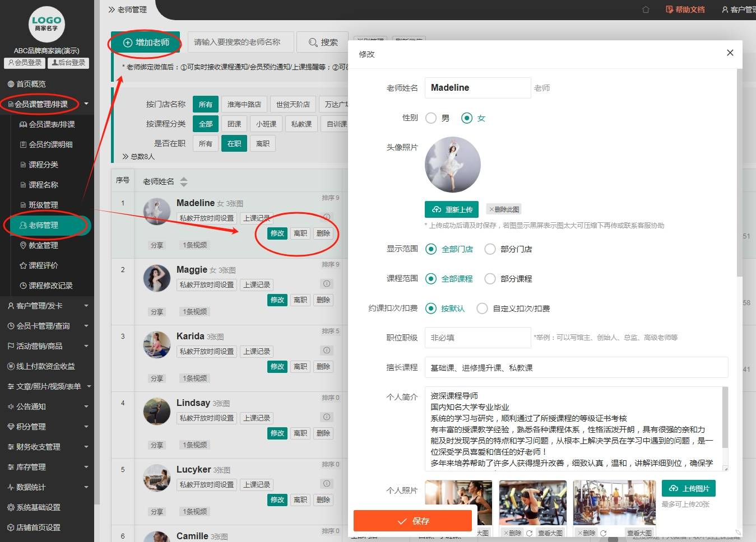This screenshot has height=542, width=756.
Task: Filter stores by 淮海中路店
Action: click(244, 104)
